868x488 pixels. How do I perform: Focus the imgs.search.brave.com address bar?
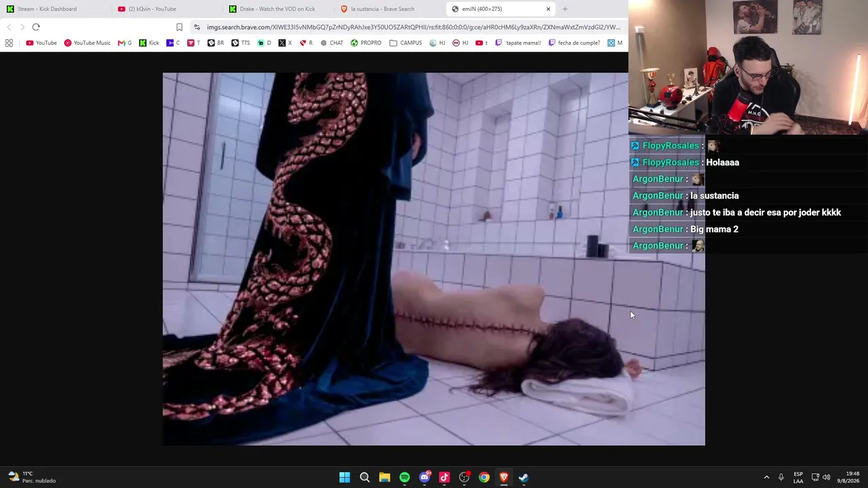(x=413, y=27)
